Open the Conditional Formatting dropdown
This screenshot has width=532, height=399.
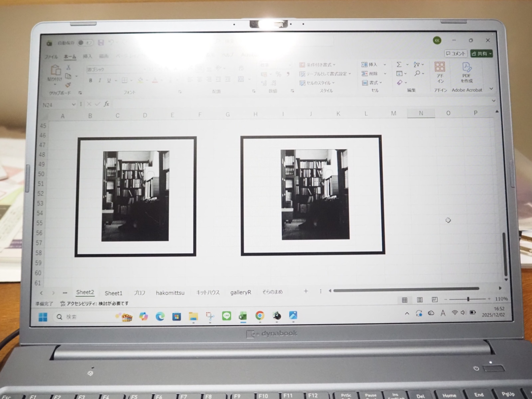click(x=317, y=65)
